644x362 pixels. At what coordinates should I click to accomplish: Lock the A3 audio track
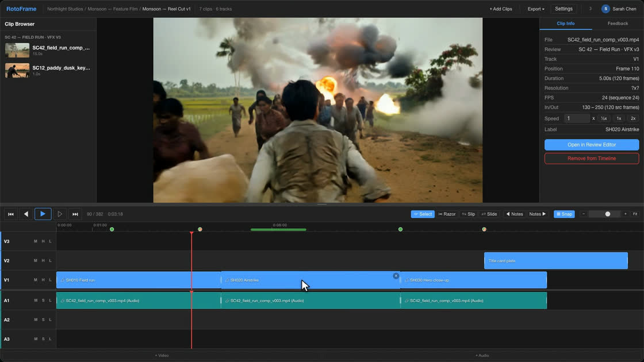50,339
